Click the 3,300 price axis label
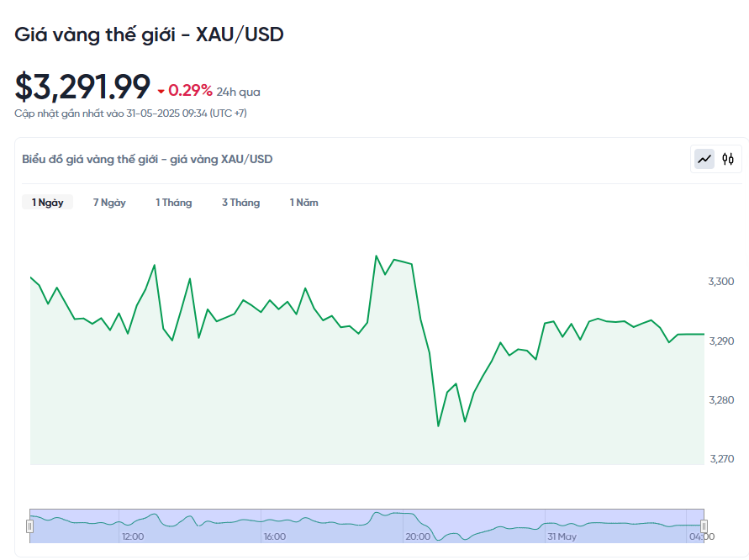The image size is (749, 560). [720, 282]
